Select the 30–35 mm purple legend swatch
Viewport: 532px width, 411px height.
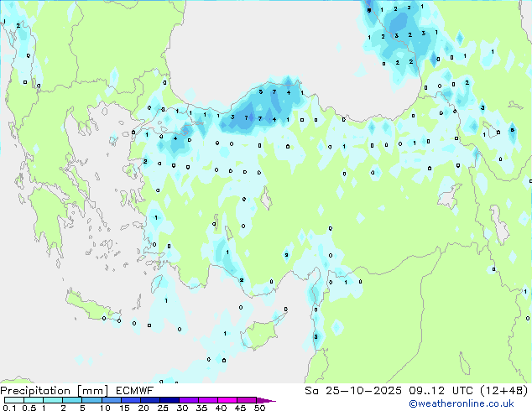(189, 400)
